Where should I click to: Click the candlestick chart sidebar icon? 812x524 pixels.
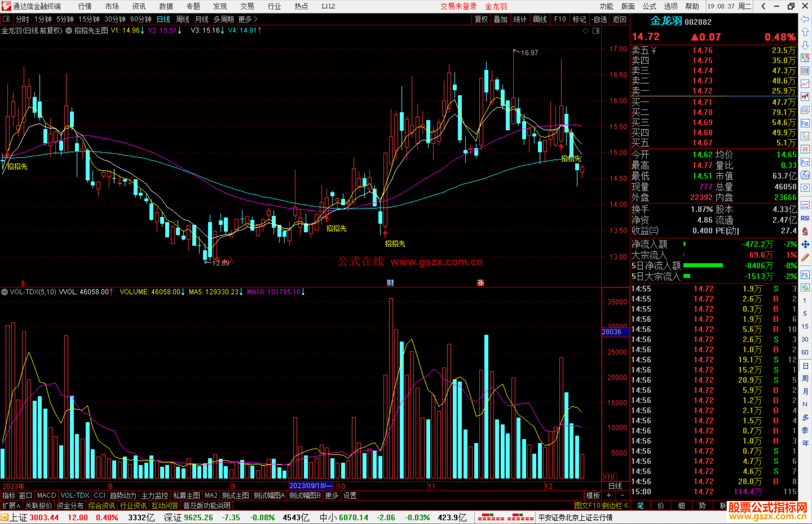point(805,97)
